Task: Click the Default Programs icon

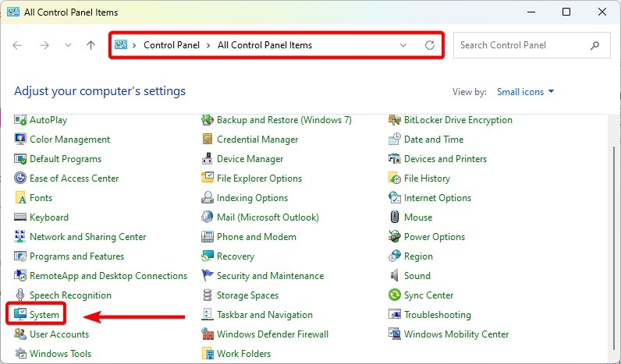Action: pyautogui.click(x=20, y=159)
